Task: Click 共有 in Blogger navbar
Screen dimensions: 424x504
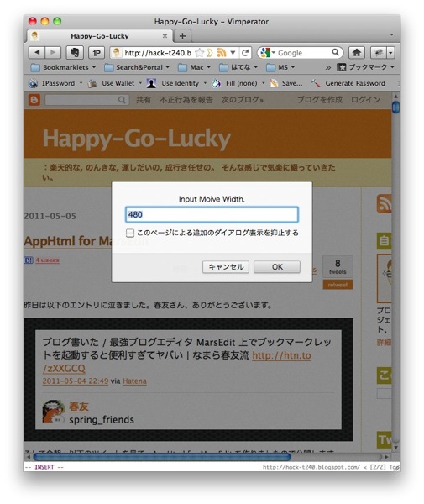Action: (x=144, y=100)
